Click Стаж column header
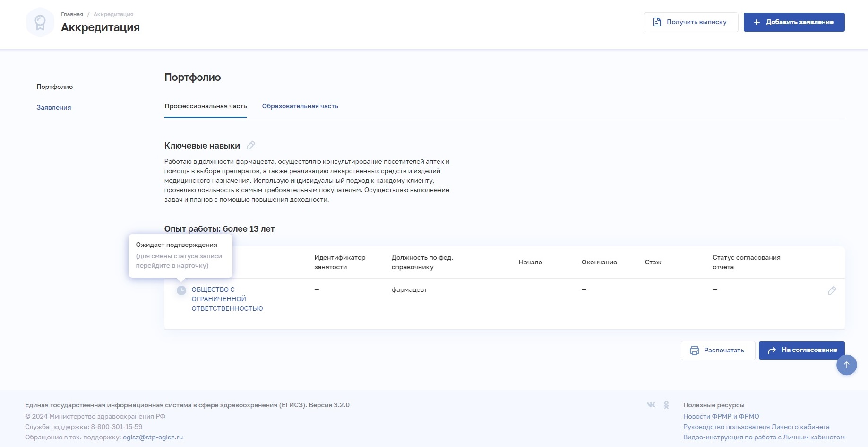 pyautogui.click(x=653, y=262)
